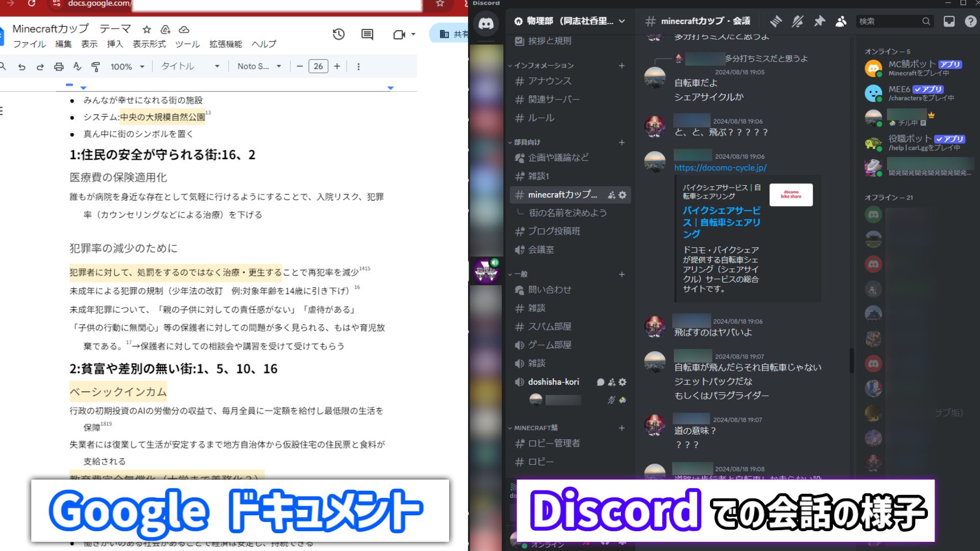Open the タイトル paragraph style dropdown
The image size is (980, 551).
190,67
